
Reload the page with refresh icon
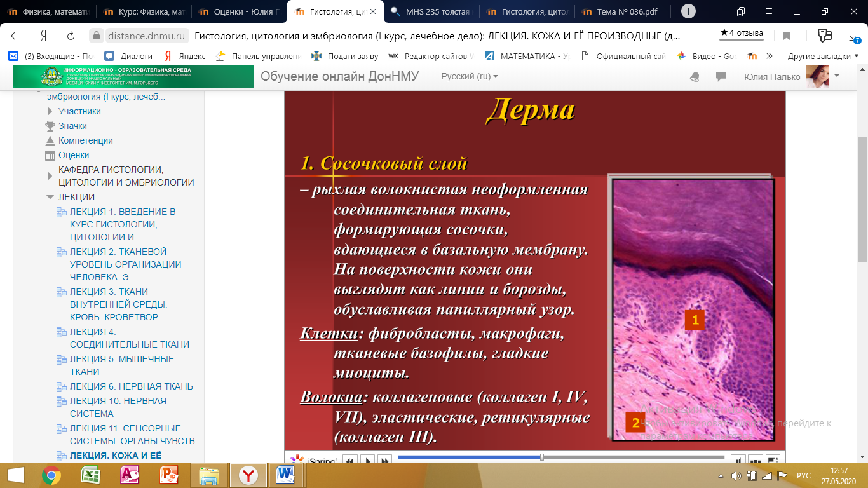point(70,36)
